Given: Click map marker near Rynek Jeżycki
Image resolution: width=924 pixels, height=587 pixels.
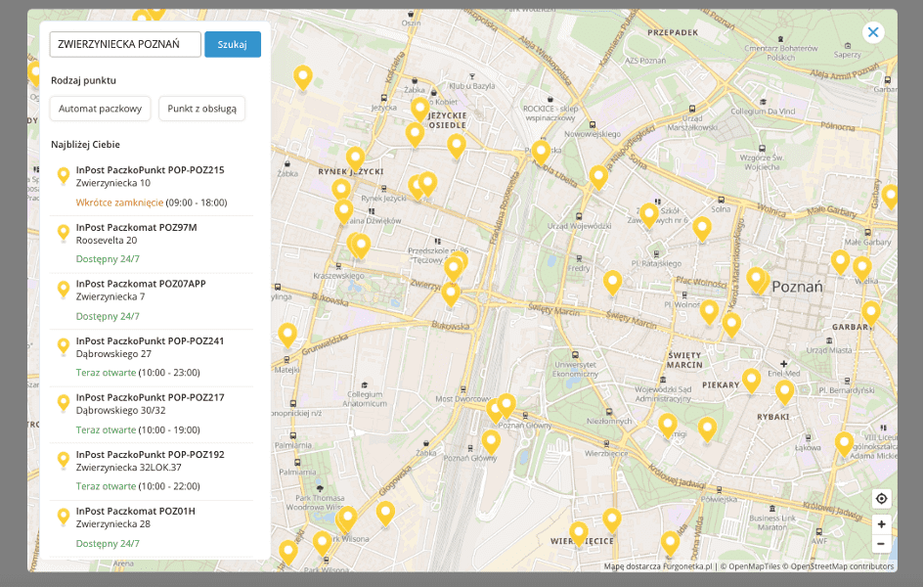Looking at the screenshot, I should pyautogui.click(x=355, y=158).
